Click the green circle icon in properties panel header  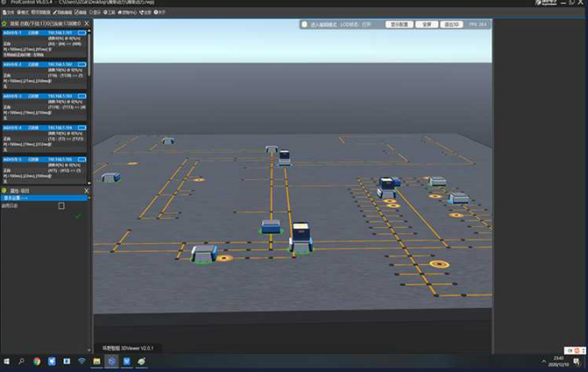pyautogui.click(x=4, y=190)
